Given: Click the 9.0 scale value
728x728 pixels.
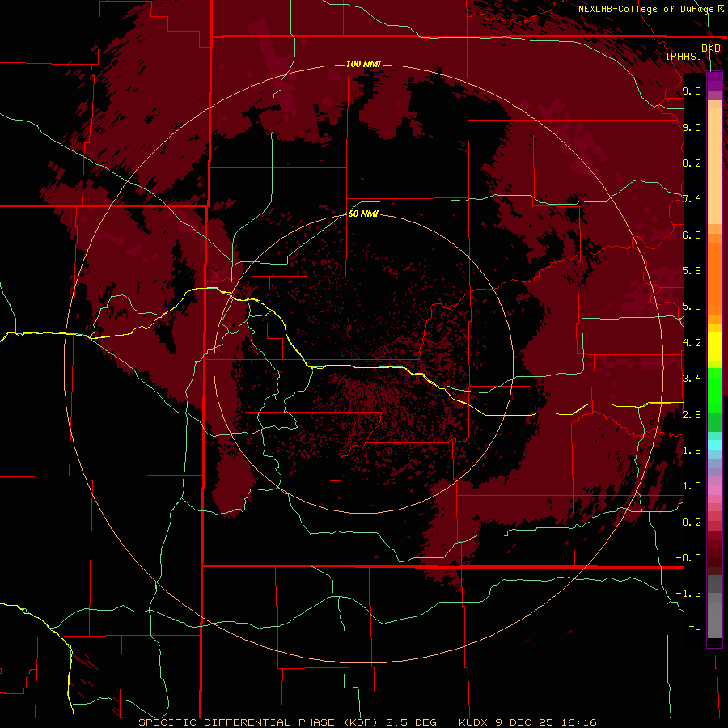Looking at the screenshot, I should click(x=692, y=128).
